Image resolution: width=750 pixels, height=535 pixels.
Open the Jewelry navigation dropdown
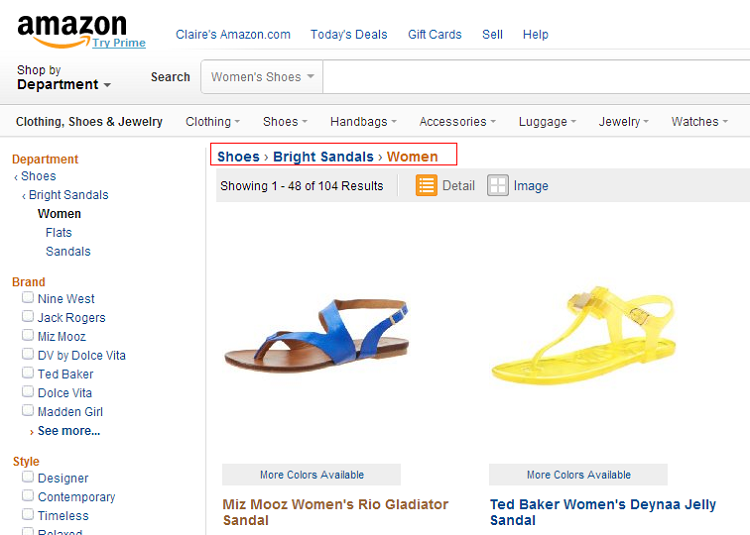[623, 122]
